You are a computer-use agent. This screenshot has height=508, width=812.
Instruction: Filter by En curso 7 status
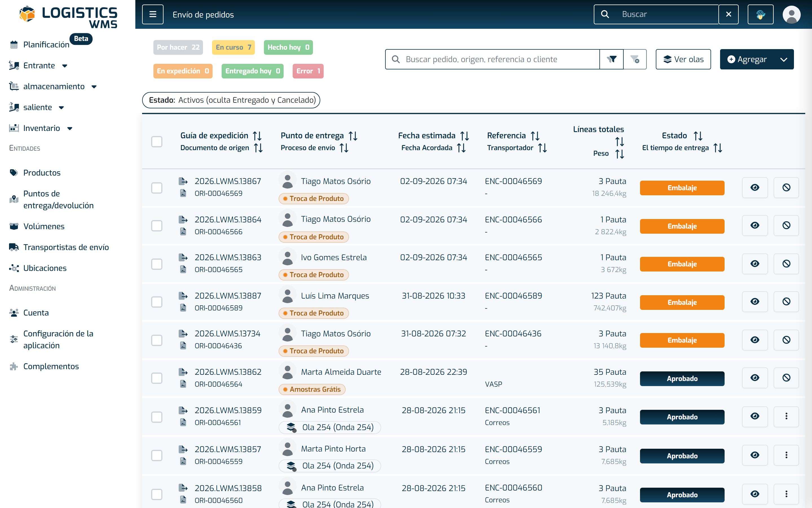[x=233, y=47]
